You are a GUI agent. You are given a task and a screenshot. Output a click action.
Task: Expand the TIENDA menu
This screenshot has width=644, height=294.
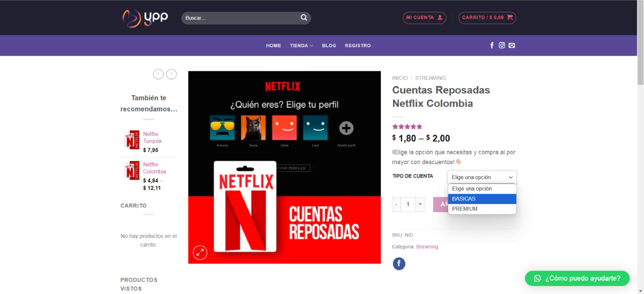(x=301, y=46)
